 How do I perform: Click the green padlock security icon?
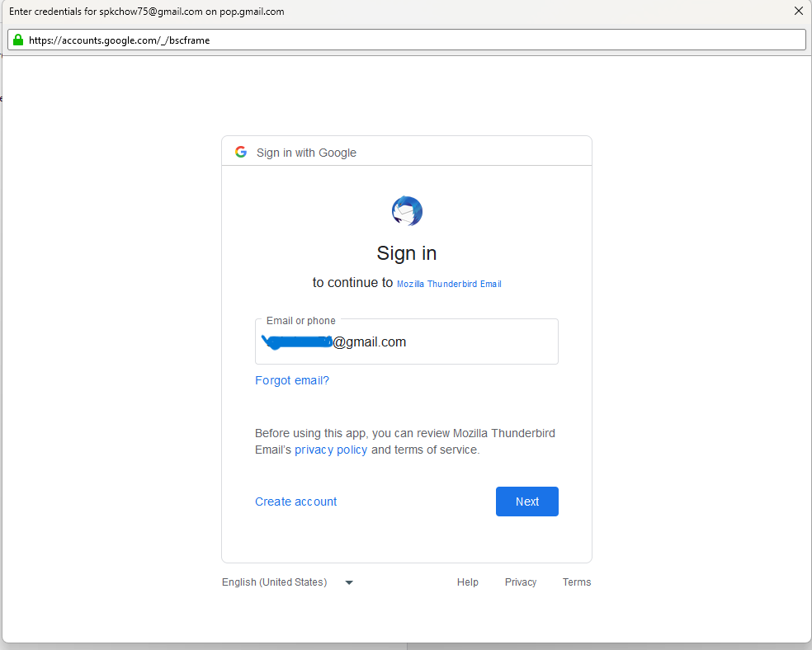click(18, 40)
